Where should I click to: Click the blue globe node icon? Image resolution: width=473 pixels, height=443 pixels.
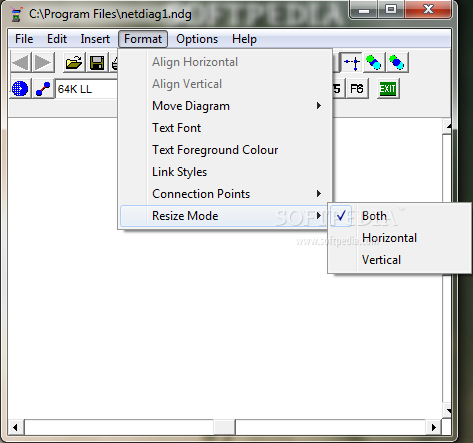coord(20,89)
